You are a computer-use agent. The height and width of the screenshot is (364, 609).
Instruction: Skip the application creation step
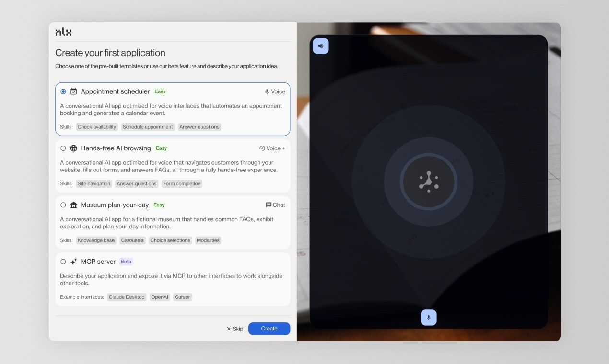pos(235,329)
